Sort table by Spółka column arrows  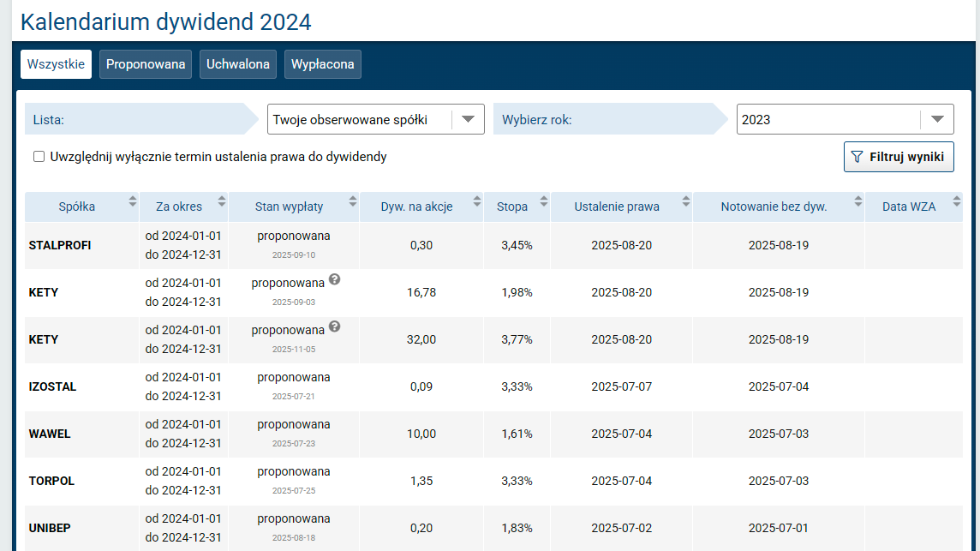(133, 201)
